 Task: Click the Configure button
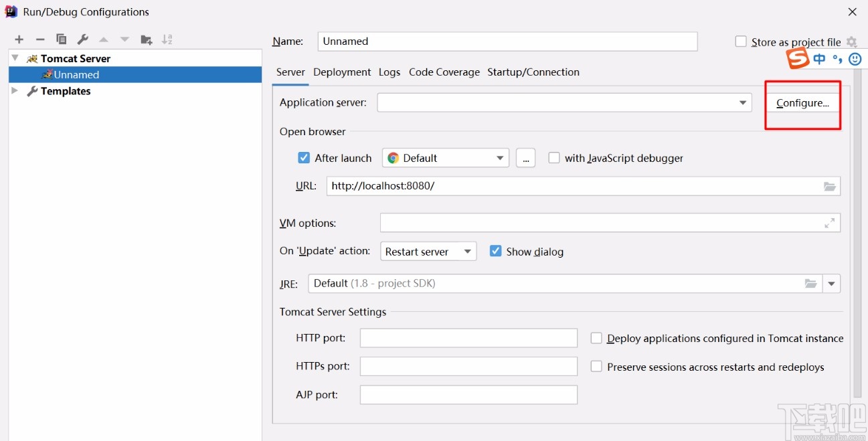click(803, 102)
